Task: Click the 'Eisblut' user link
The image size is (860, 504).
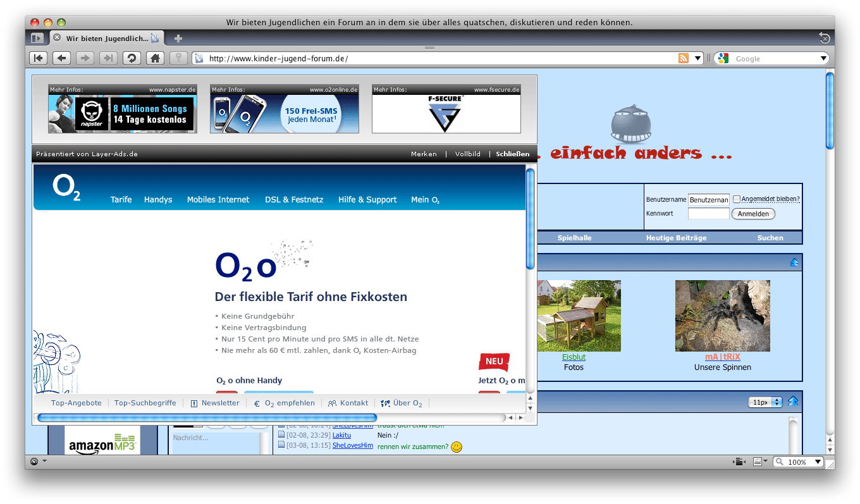Action: click(x=574, y=357)
